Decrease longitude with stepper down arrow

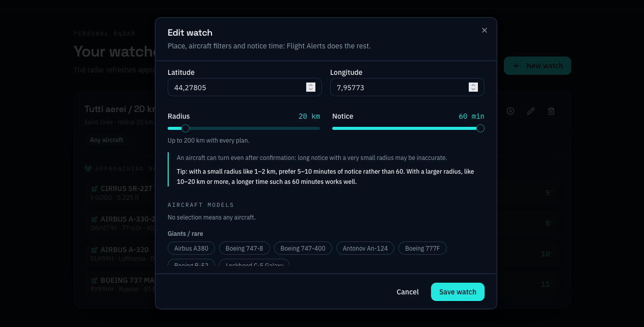(x=473, y=90)
